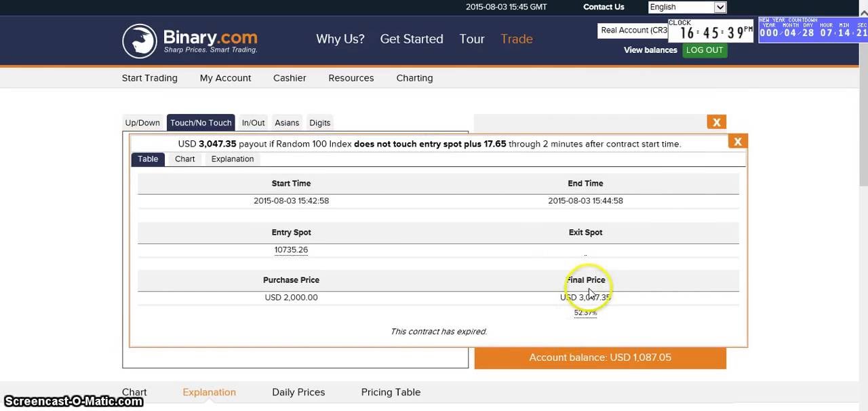The image size is (868, 411).
Task: Close the contract details popup
Action: coord(737,141)
